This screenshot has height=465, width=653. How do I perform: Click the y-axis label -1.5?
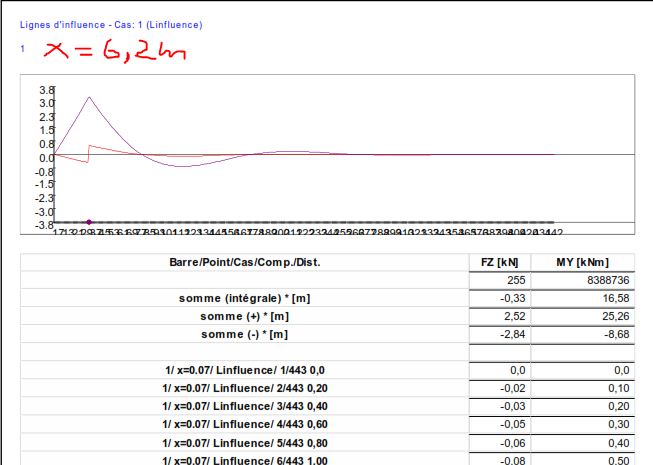click(x=45, y=184)
